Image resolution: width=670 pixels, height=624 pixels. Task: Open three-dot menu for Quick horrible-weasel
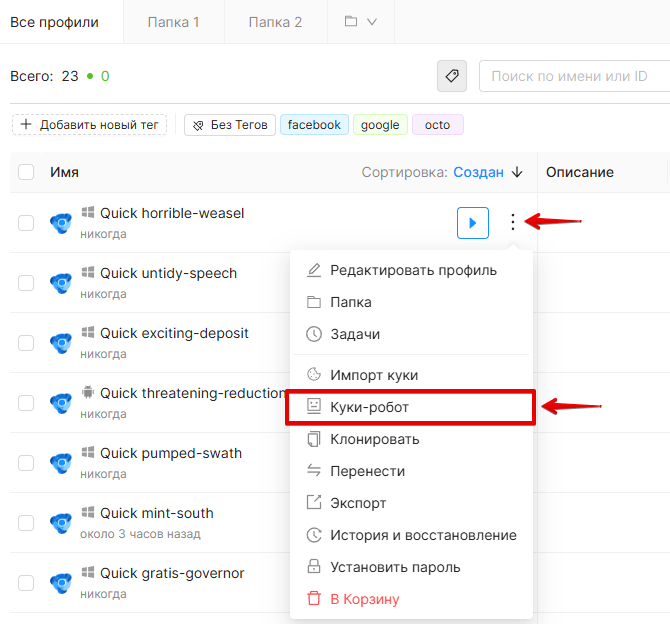(x=513, y=222)
